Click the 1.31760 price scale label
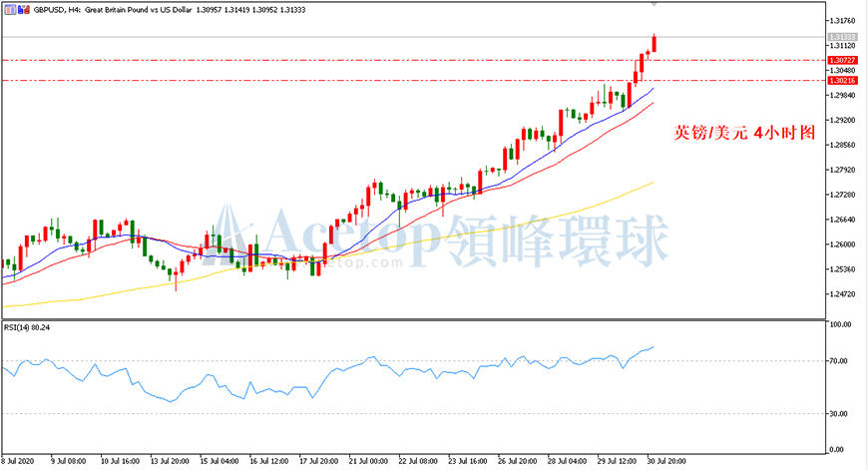868x470 pixels. coord(842,21)
